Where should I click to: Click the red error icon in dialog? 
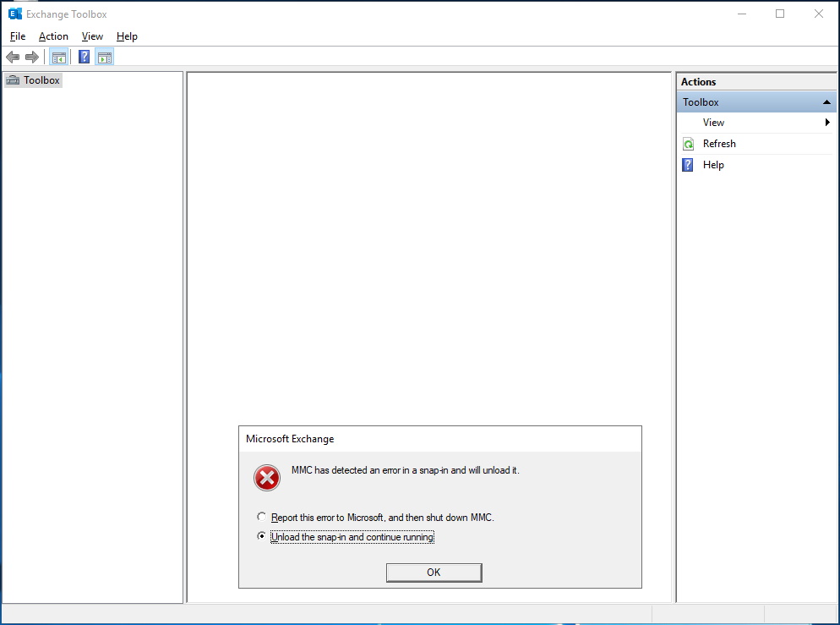tap(267, 478)
